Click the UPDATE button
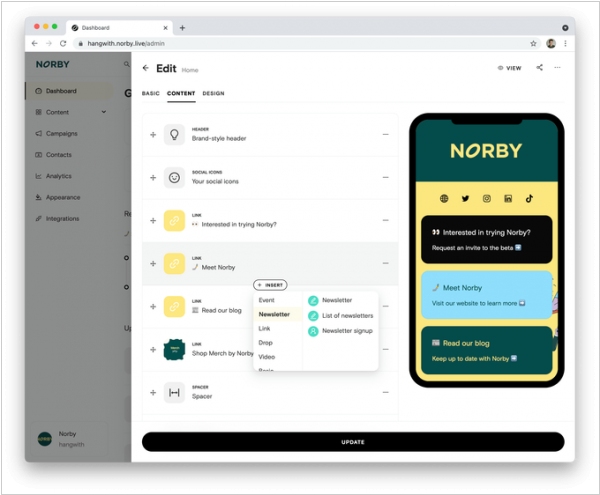Image resolution: width=600 pixels, height=495 pixels. pos(353,442)
